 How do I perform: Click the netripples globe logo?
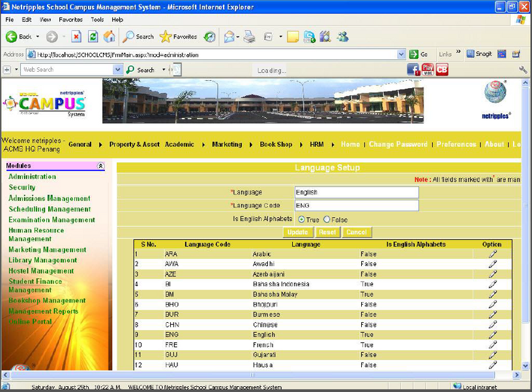coord(495,91)
